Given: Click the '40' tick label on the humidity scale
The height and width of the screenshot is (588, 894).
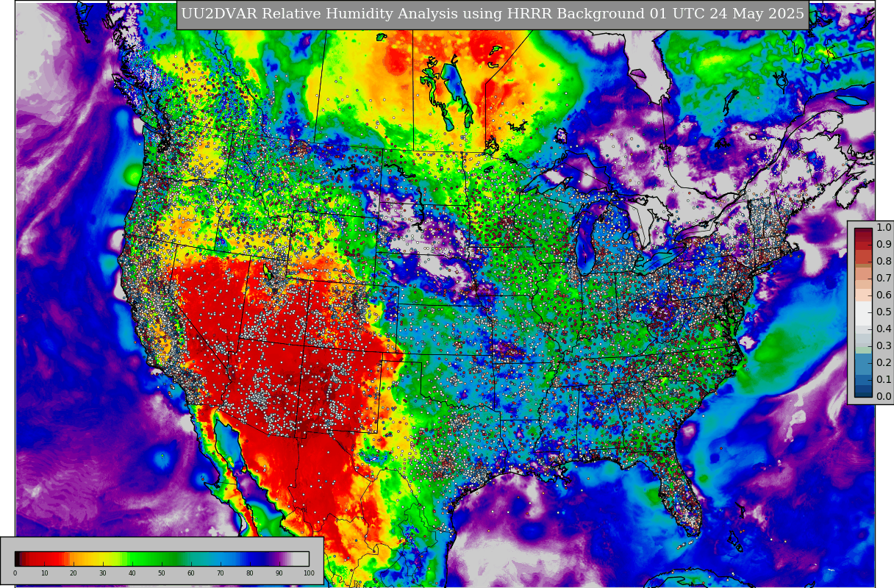Looking at the screenshot, I should coord(132,573).
